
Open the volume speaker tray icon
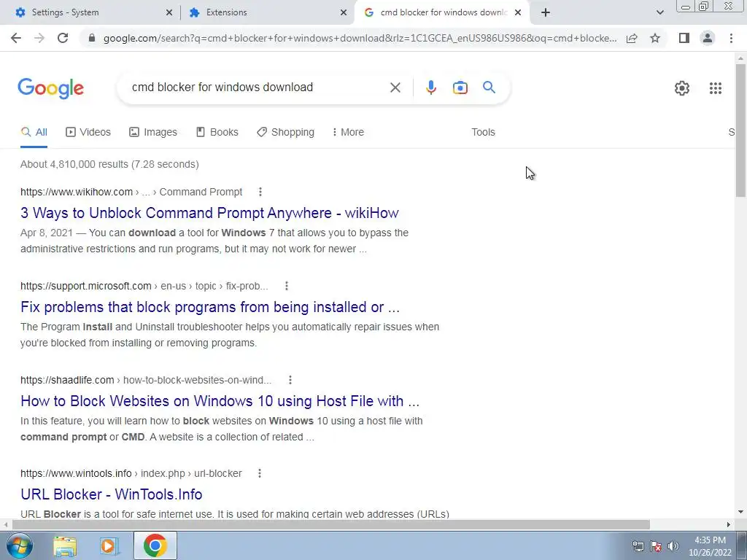click(673, 546)
